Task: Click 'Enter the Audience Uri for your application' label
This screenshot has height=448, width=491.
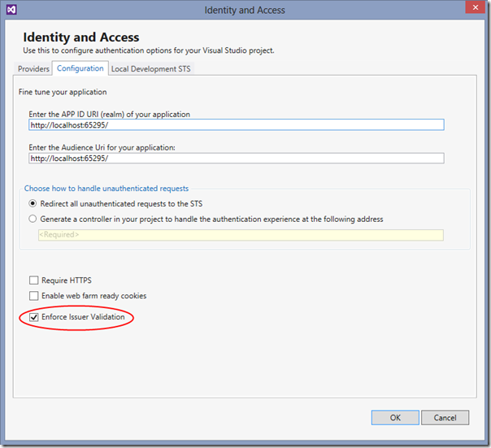Action: coord(102,147)
